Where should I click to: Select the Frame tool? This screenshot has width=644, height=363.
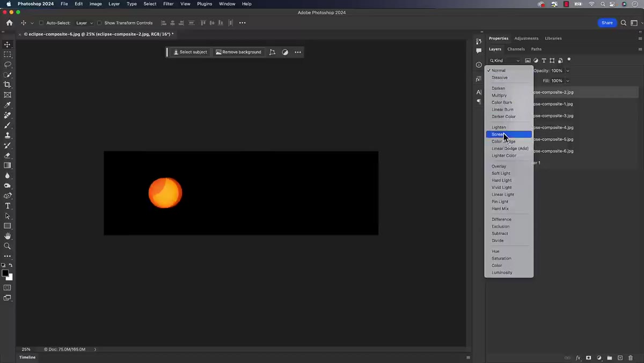[8, 95]
